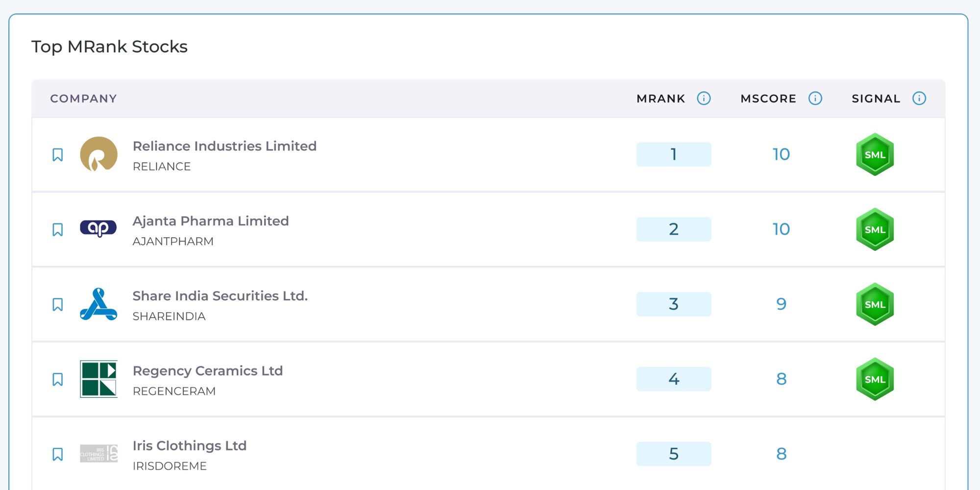
Task: Click Iris Clothings company logo
Action: 98,453
